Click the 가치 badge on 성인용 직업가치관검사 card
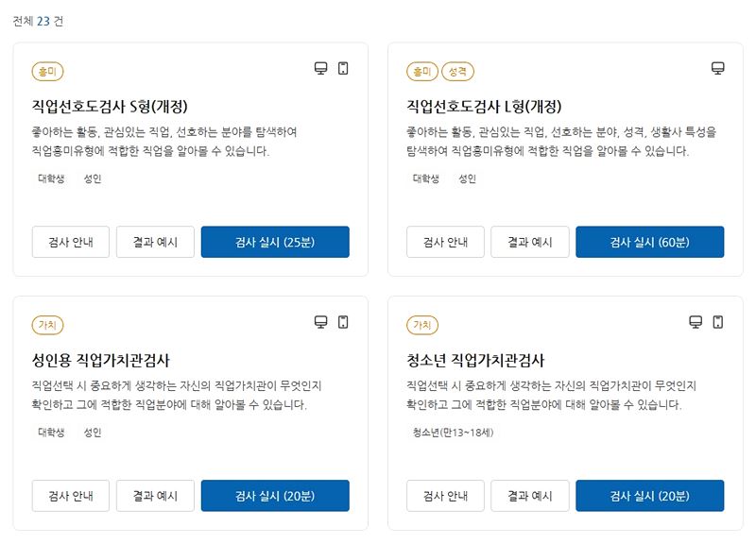This screenshot has height=544, width=756. pos(48,324)
